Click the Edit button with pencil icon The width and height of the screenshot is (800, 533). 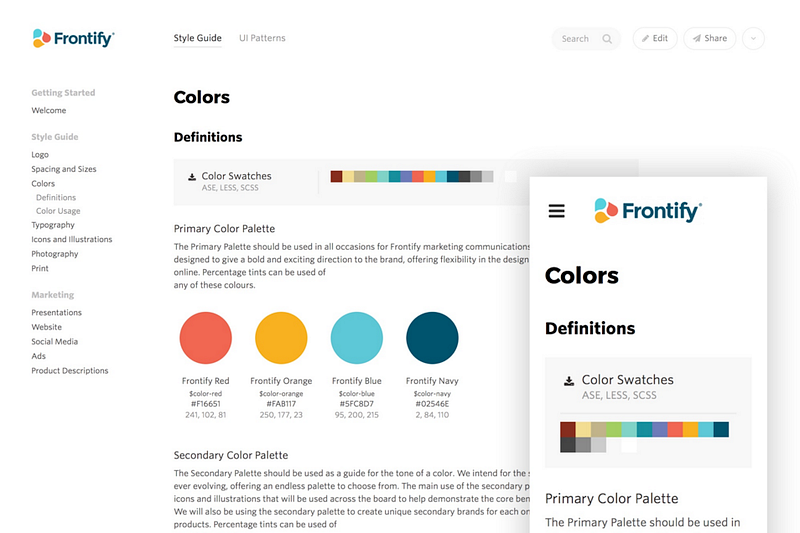point(655,38)
